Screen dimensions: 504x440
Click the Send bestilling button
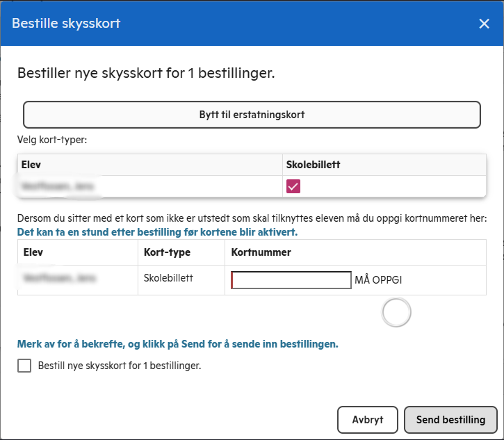coord(450,420)
